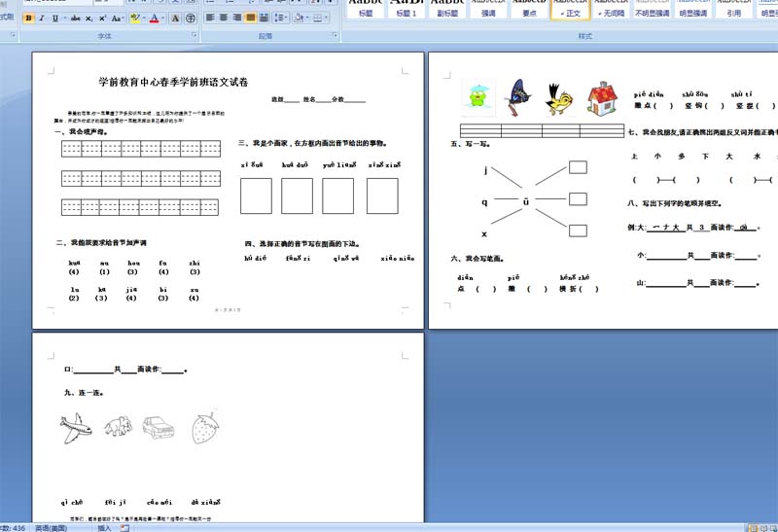Align text left
The image size is (778, 532).
click(x=210, y=18)
